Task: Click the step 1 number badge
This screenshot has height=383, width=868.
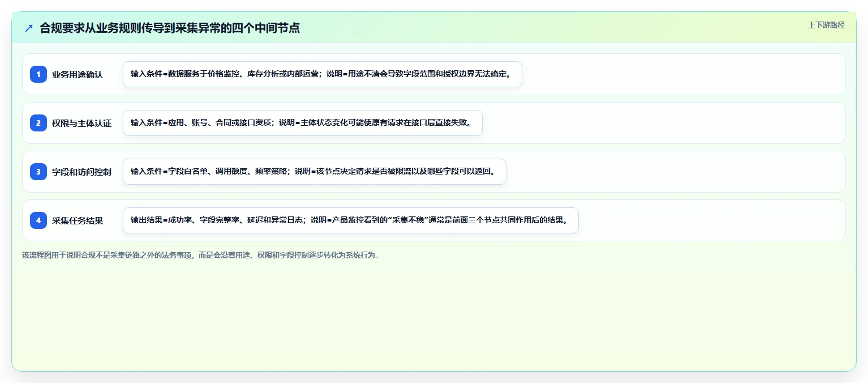Action: [38, 74]
